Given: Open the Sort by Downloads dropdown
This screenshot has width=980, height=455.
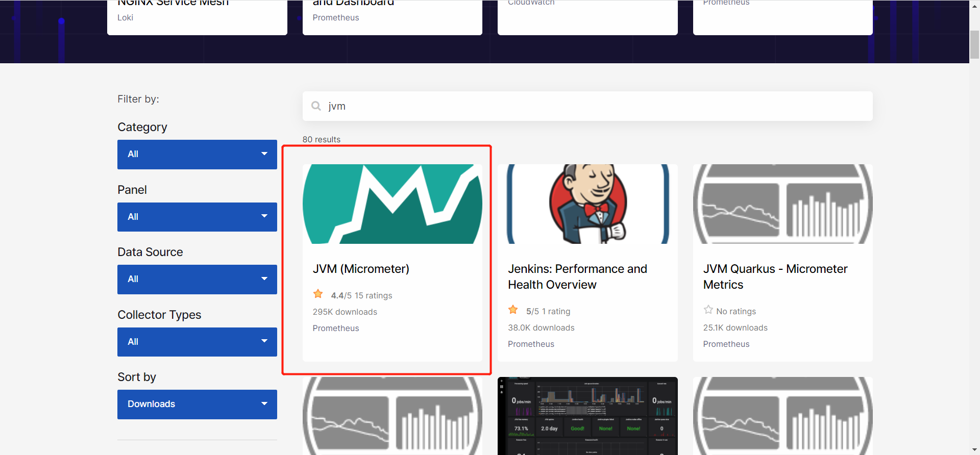Looking at the screenshot, I should tap(197, 404).
